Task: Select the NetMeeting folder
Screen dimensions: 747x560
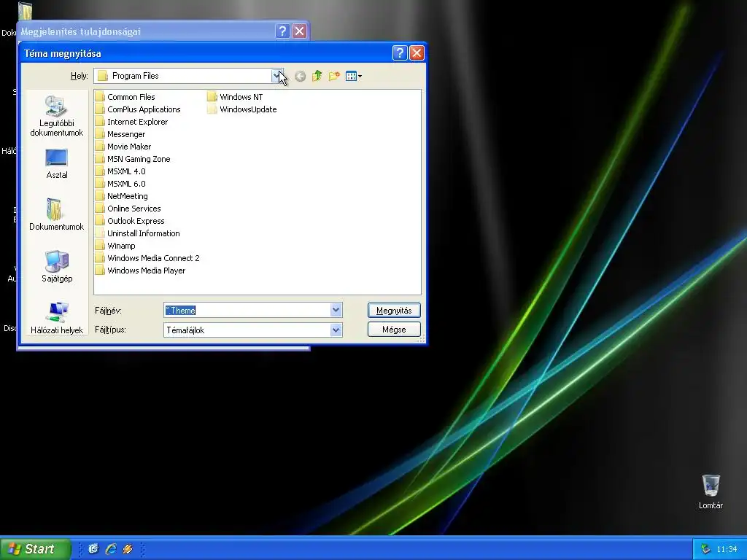Action: click(122, 195)
